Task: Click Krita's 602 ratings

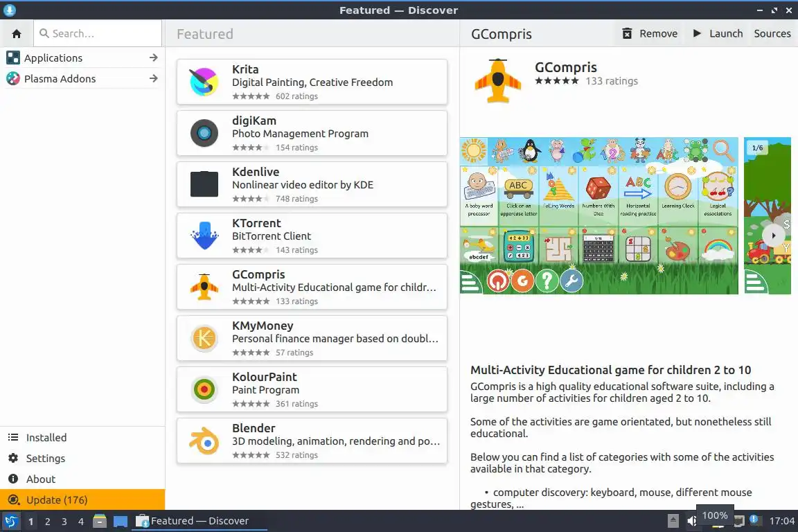Action: (296, 96)
